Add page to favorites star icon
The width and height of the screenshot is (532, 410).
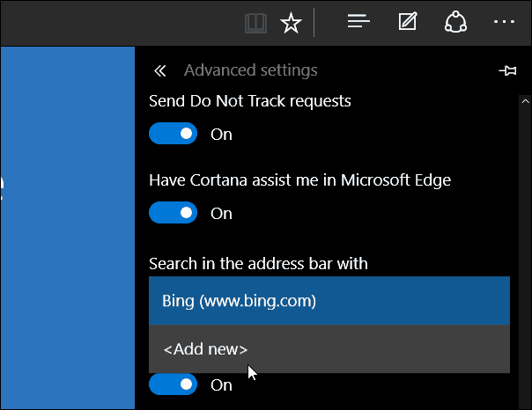pos(291,23)
